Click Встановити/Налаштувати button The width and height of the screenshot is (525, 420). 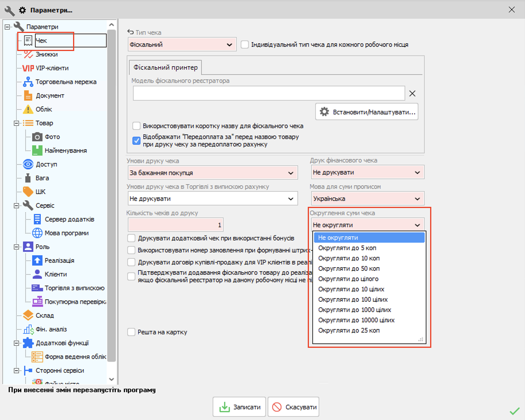[x=367, y=112]
